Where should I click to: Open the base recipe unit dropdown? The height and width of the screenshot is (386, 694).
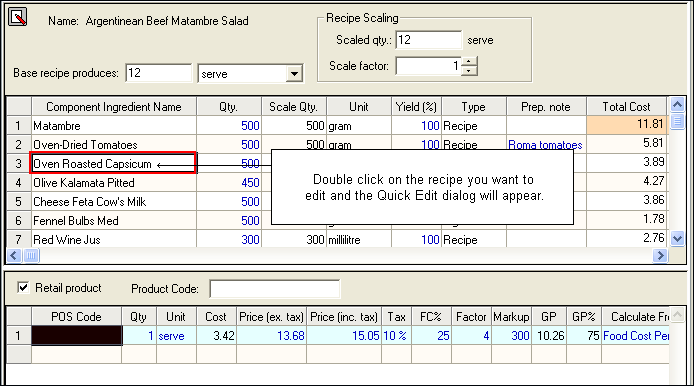[x=294, y=73]
